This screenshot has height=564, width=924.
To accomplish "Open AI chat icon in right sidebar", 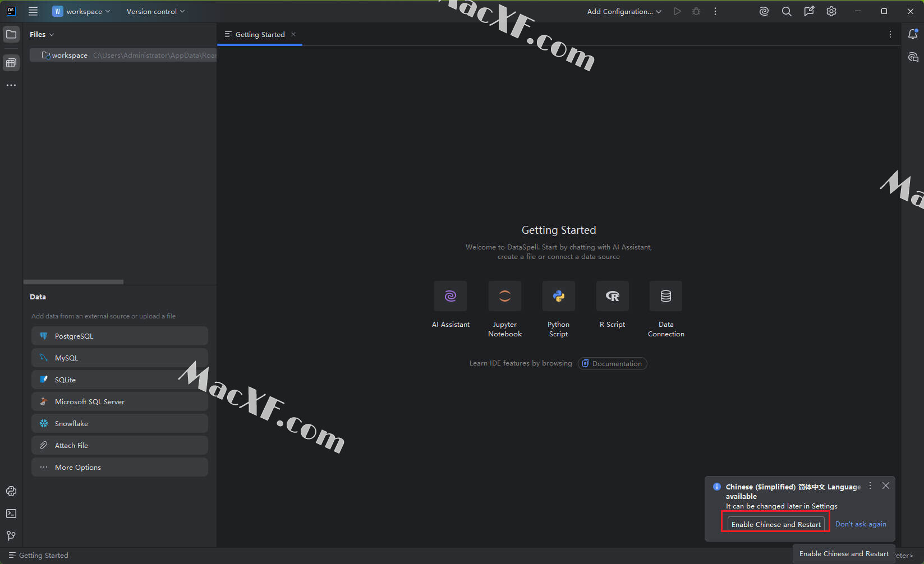I will tap(913, 57).
